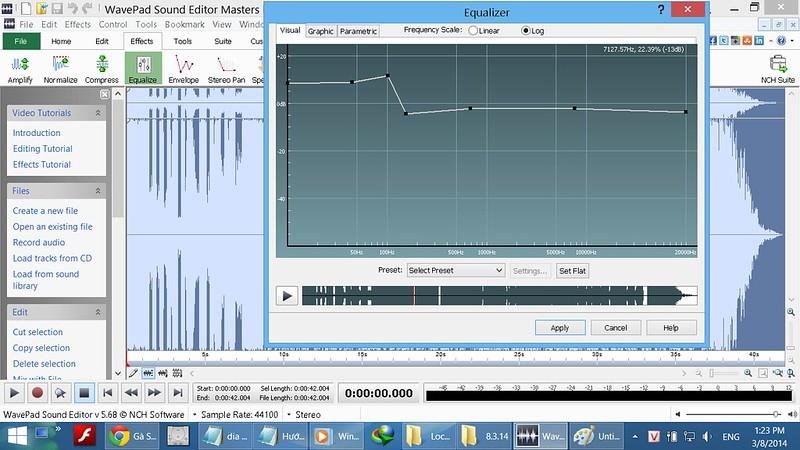
Task: Click the Envelope effect icon
Action: (184, 66)
